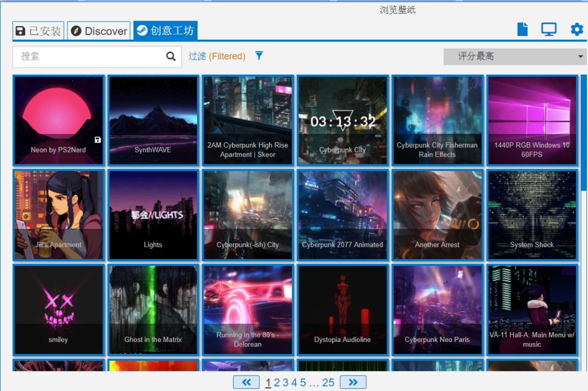The height and width of the screenshot is (391, 588).
Task: Click the double back-arrow pagination button
Action: pyautogui.click(x=246, y=382)
